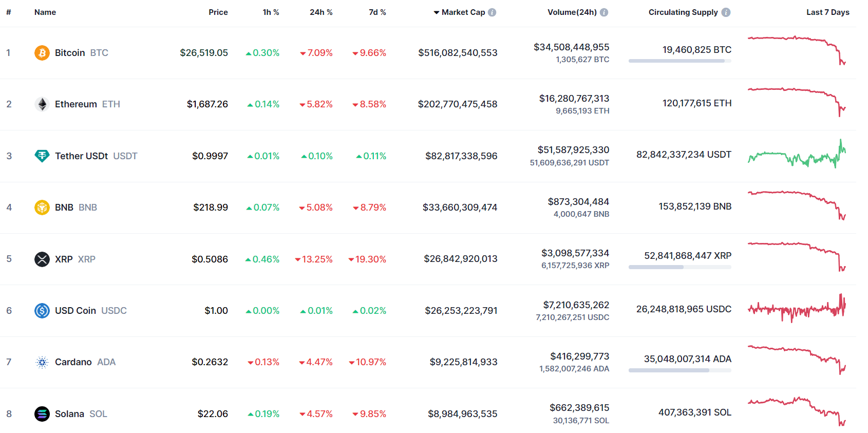Viewport: 868px width, 433px height.
Task: Click Cardano circulating supply progress bar
Action: click(x=680, y=370)
